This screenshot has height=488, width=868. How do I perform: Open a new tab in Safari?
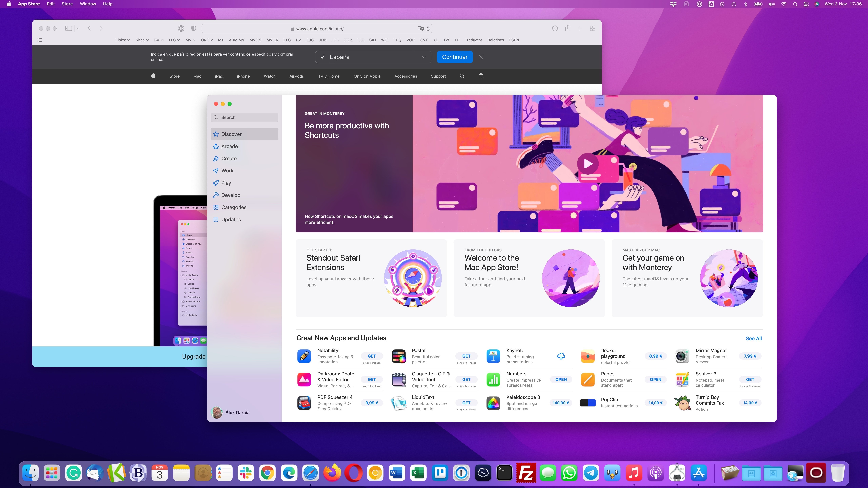click(x=580, y=28)
